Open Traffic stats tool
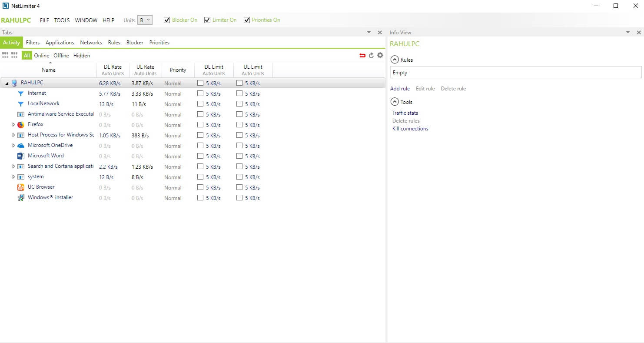644x343 pixels. click(x=405, y=113)
